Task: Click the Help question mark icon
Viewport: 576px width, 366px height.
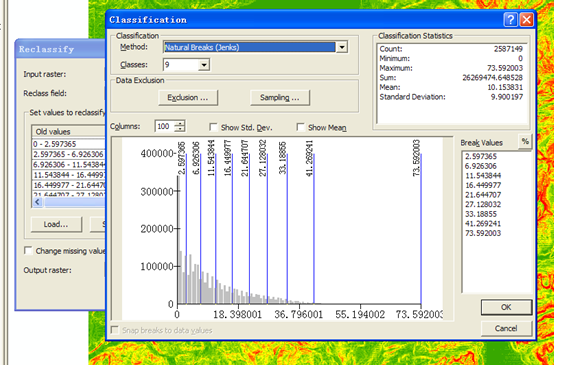Action: tap(510, 19)
